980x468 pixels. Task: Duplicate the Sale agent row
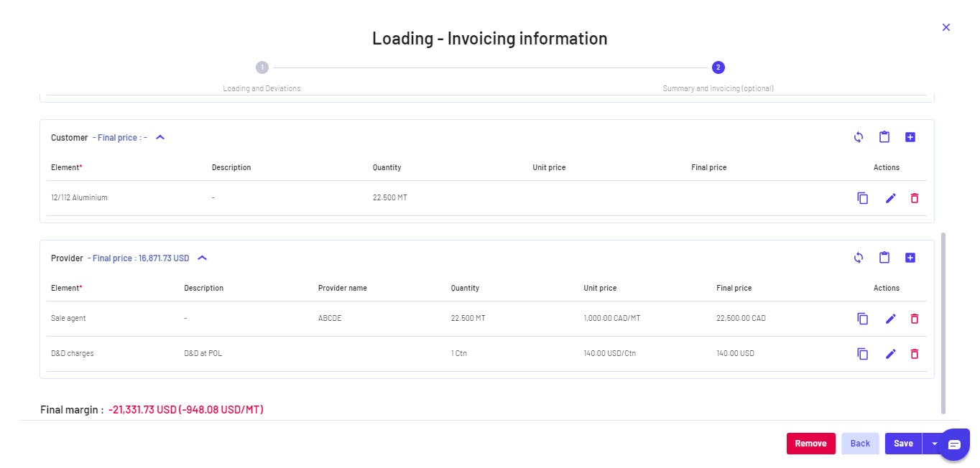click(x=863, y=319)
